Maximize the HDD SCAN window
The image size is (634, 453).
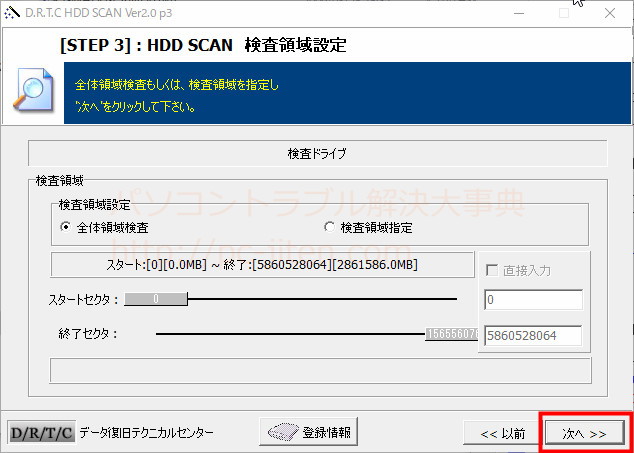[563, 13]
